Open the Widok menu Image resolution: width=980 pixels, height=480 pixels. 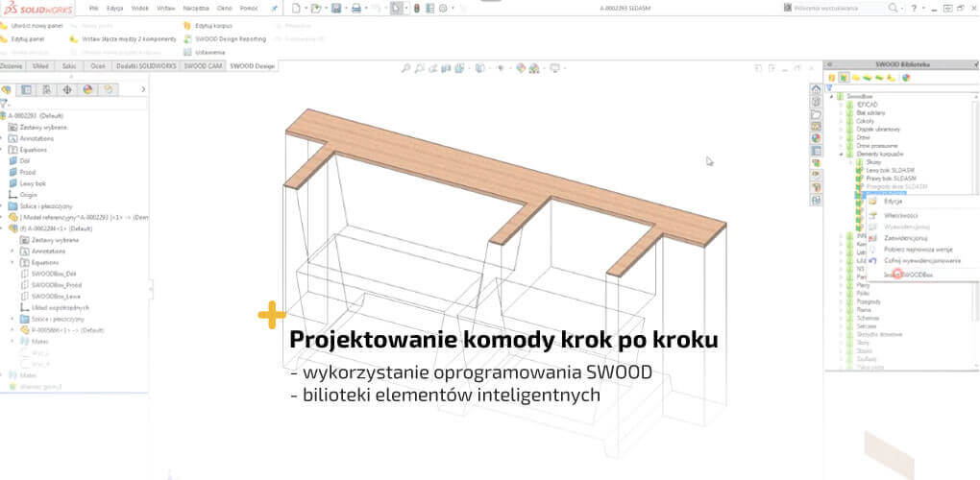tap(140, 8)
